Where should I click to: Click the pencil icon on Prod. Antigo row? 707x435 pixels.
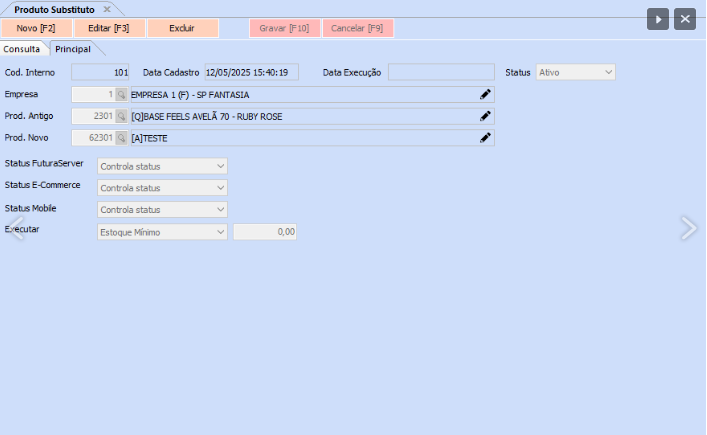(x=485, y=116)
